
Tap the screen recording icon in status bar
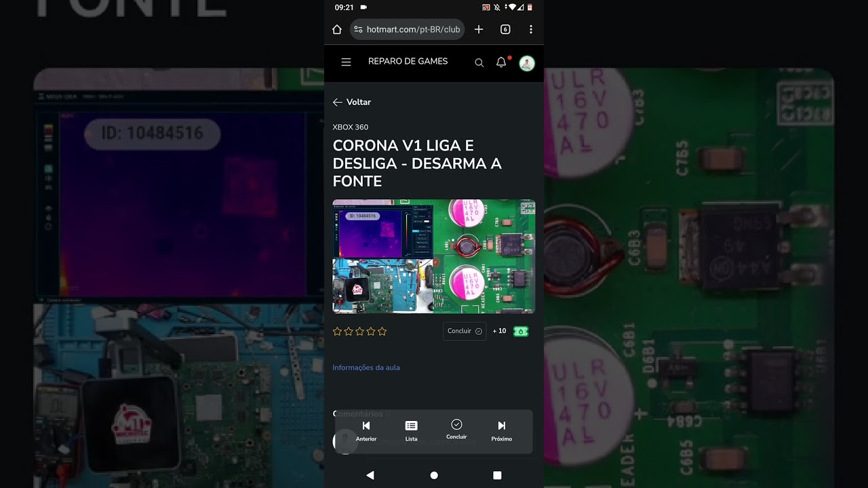(x=363, y=7)
